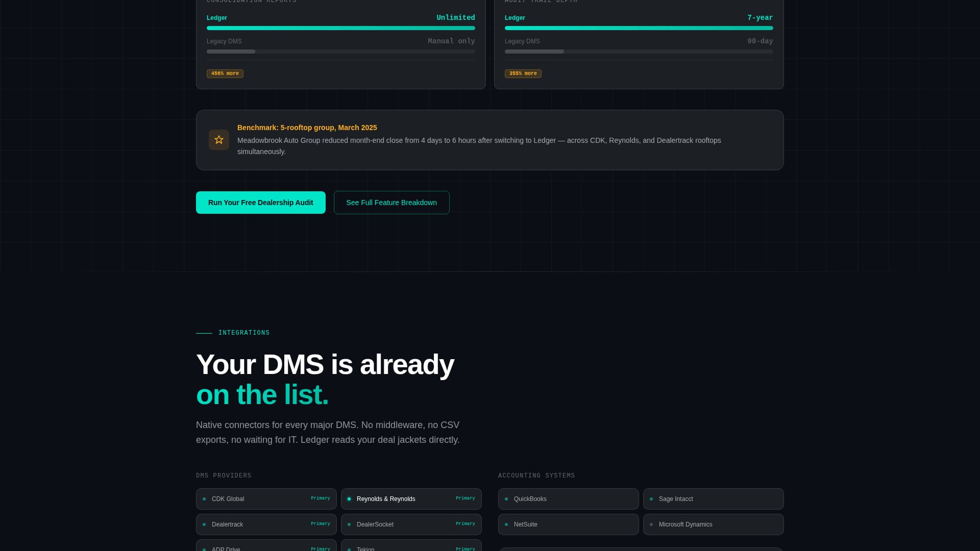Click the Ledger Unlimited progress bar
Image resolution: width=980 pixels, height=551 pixels.
tap(341, 28)
